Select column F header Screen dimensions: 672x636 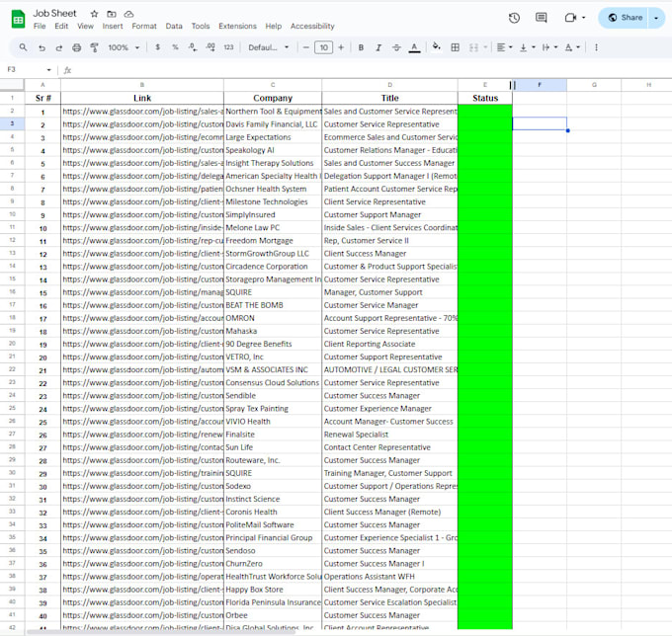coord(540,85)
